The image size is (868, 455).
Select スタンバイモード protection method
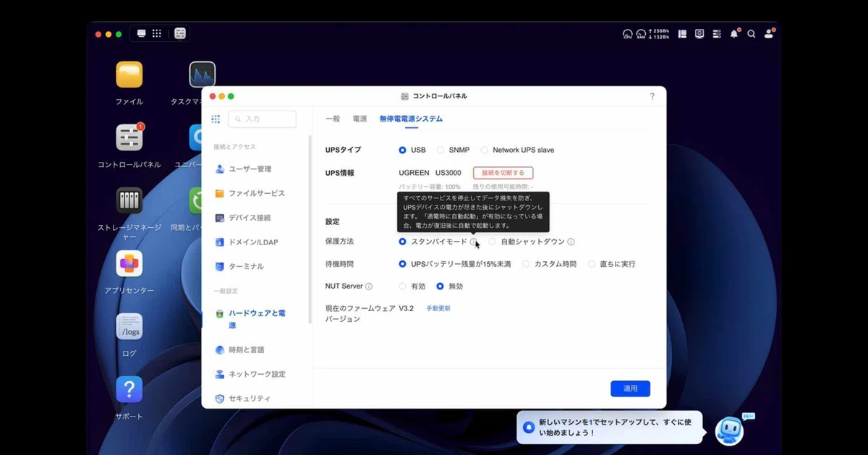point(403,242)
